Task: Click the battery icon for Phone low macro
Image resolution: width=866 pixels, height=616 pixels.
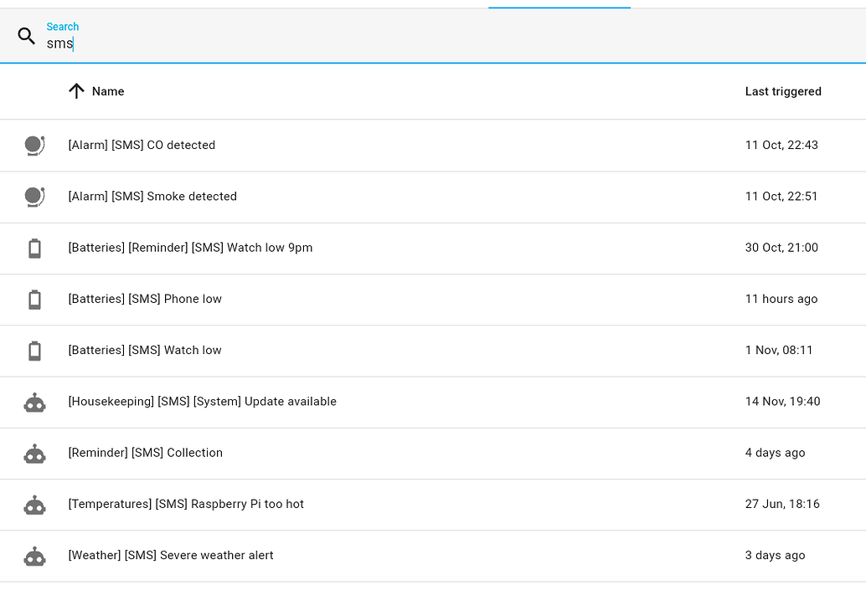Action: pyautogui.click(x=34, y=299)
